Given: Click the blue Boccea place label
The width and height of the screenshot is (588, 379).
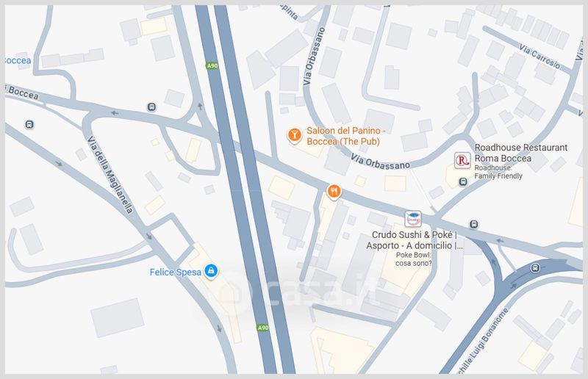Looking at the screenshot, I should click(18, 61).
